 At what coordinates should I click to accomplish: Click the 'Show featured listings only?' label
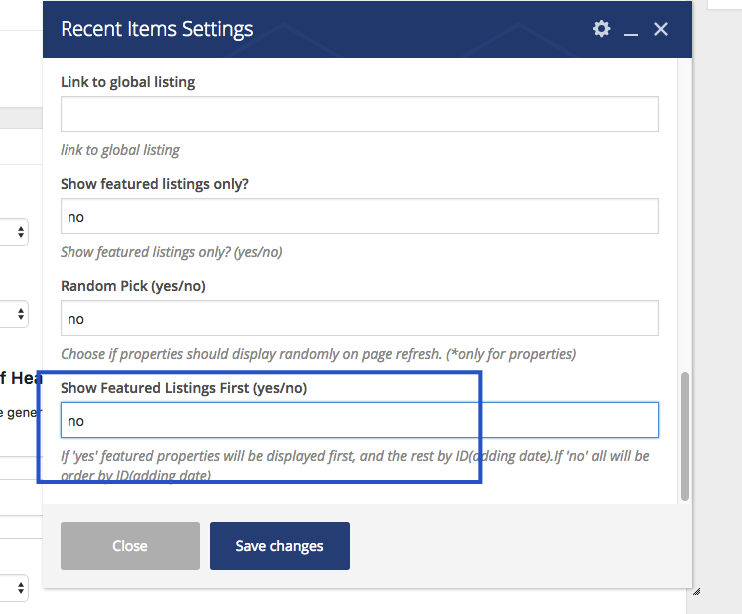[x=155, y=184]
